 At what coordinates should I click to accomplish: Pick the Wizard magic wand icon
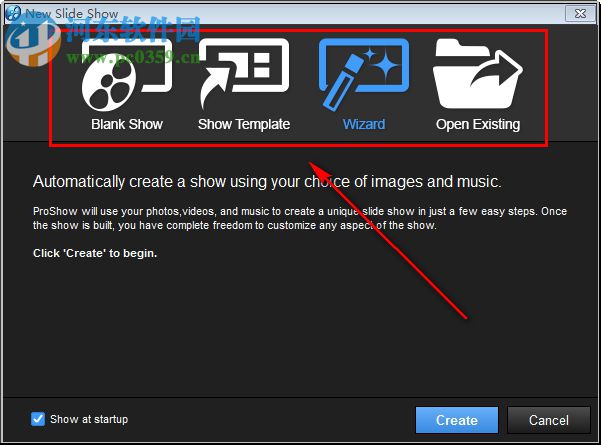(364, 75)
